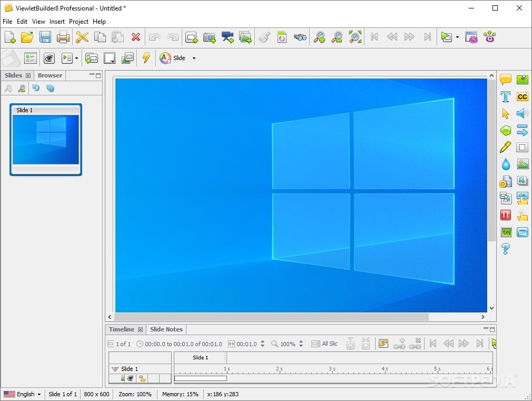
Task: Insert a screenshot with the camera icon
Action: click(209, 37)
